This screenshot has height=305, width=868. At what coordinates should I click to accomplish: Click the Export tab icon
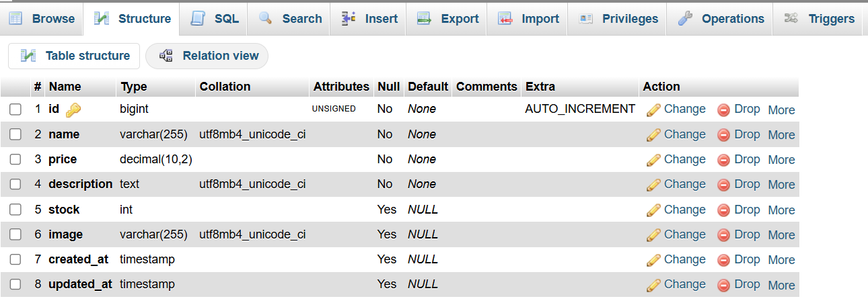[x=424, y=19]
